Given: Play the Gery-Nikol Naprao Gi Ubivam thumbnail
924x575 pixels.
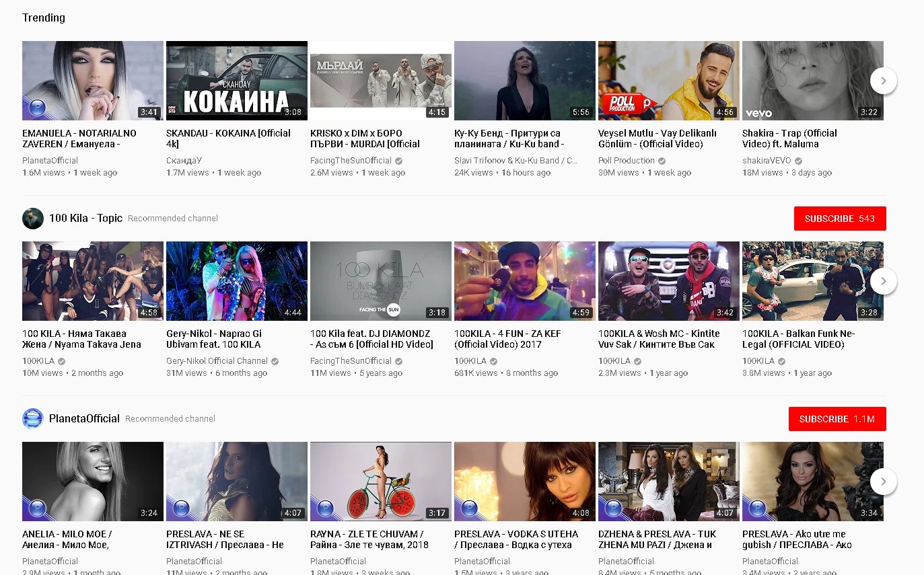Looking at the screenshot, I should (237, 281).
